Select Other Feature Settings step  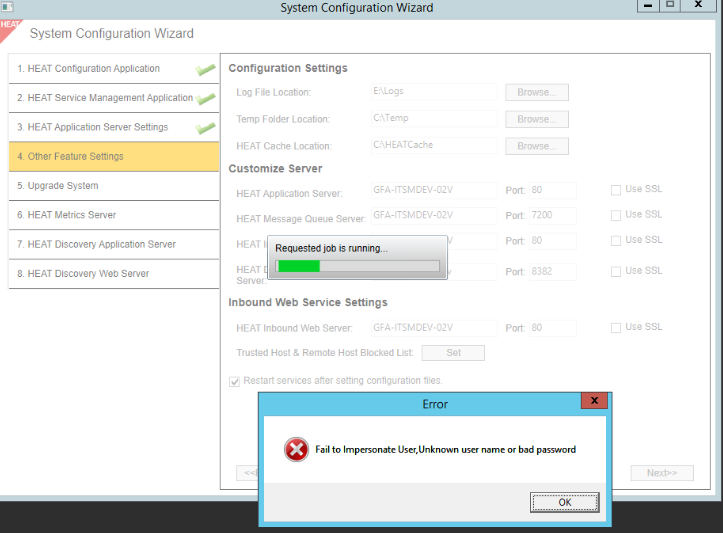(113, 157)
